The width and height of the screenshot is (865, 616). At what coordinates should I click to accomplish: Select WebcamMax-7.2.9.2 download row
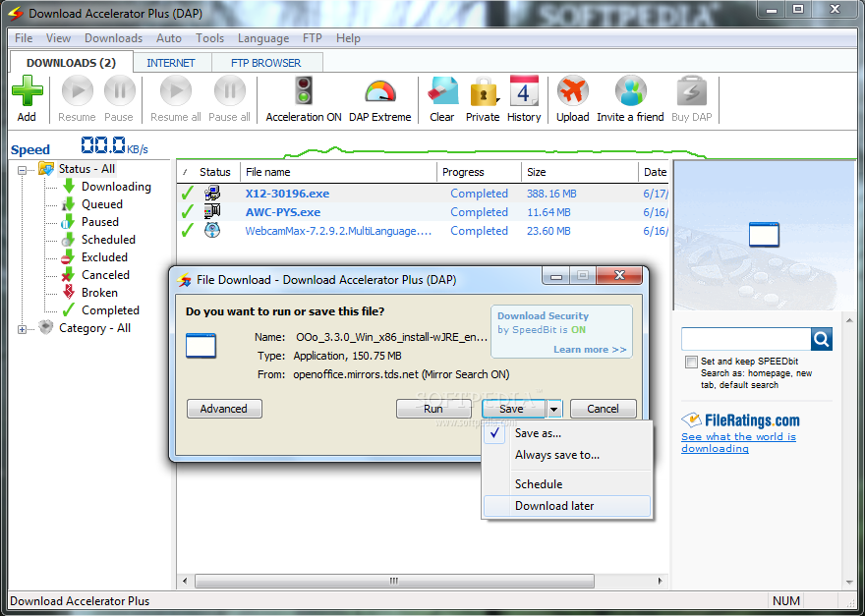tap(423, 231)
